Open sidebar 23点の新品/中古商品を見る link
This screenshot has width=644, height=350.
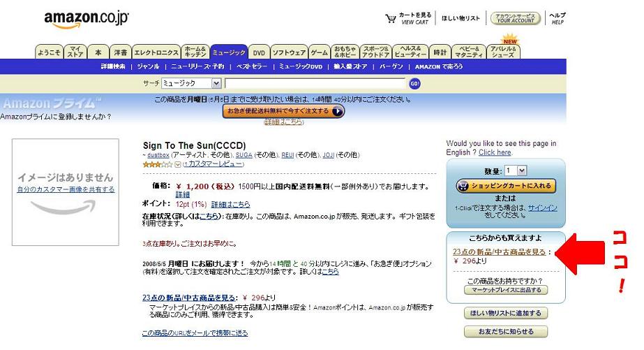(500, 251)
